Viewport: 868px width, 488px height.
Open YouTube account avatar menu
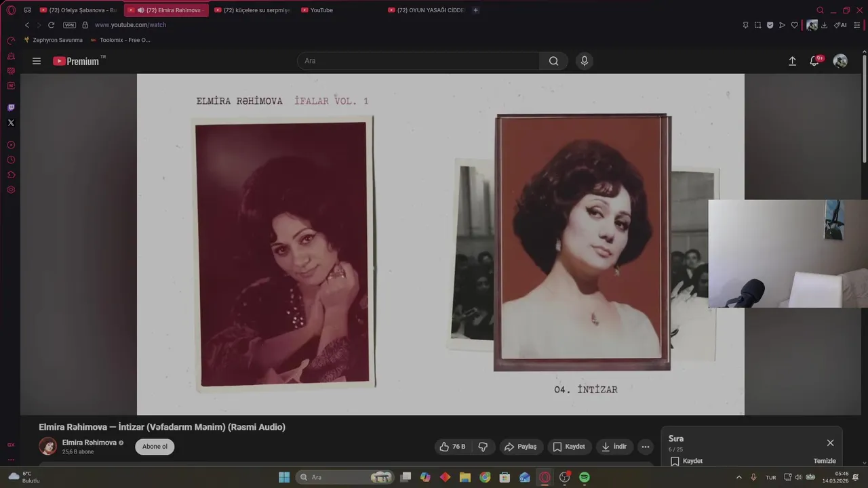tap(840, 61)
